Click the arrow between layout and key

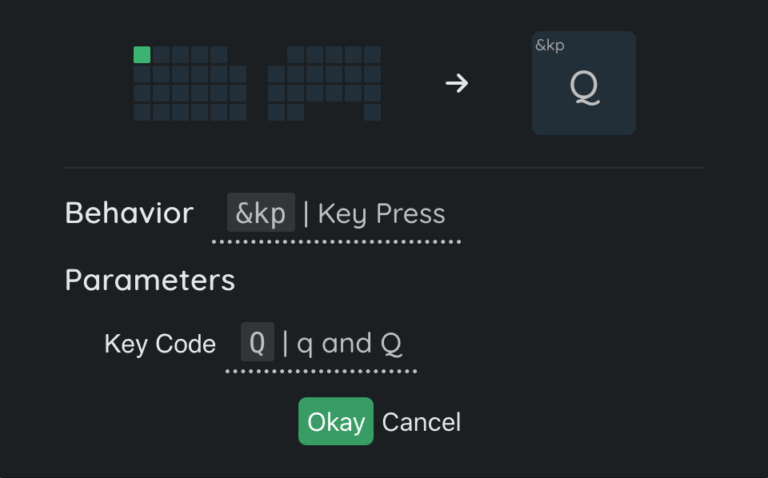(x=456, y=84)
